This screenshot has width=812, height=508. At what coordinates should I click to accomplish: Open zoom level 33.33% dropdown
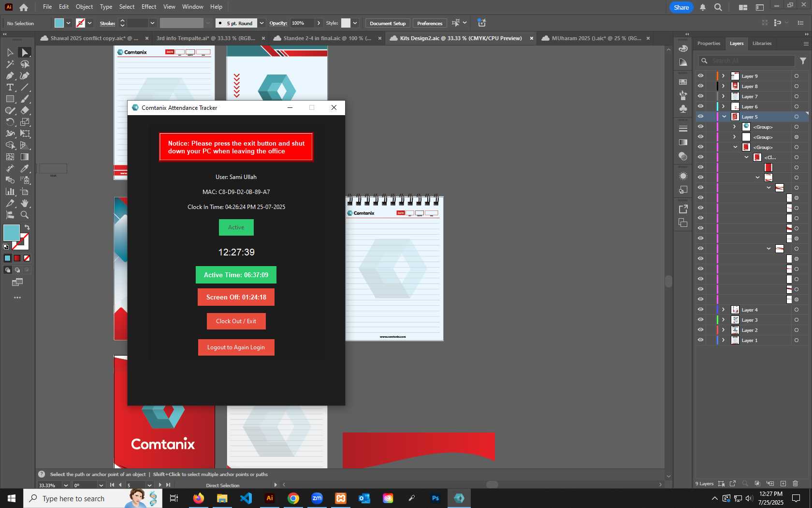tap(66, 485)
